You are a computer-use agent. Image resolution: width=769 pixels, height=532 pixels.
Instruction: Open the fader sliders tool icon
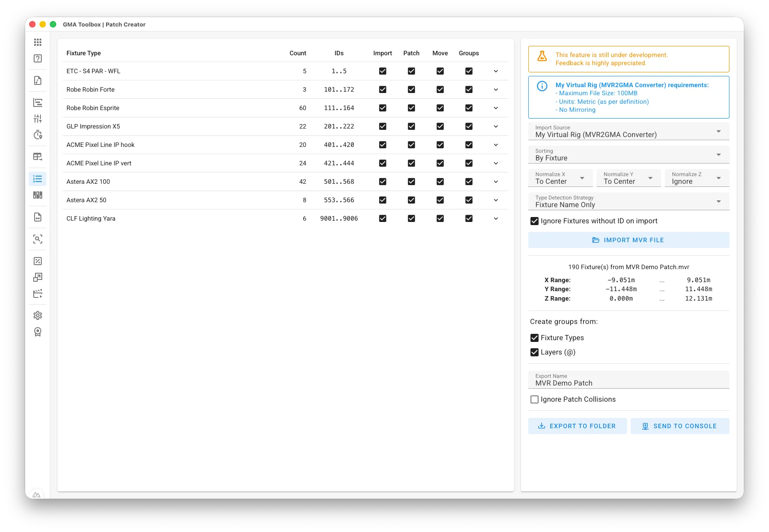tap(38, 118)
